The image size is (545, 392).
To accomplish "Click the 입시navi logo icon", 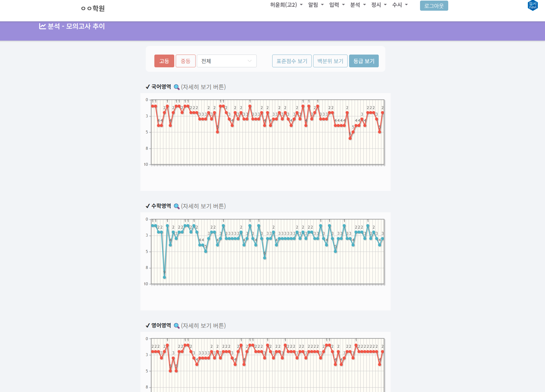I will (x=533, y=6).
